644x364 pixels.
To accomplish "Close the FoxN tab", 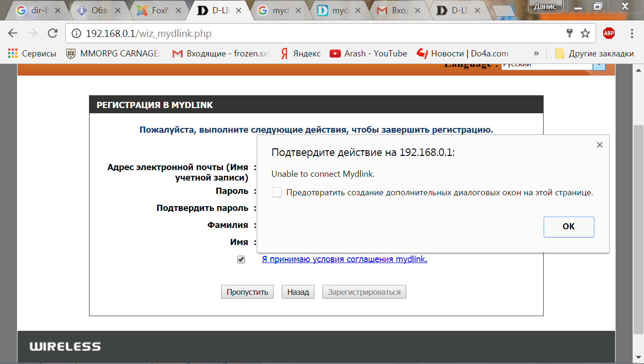I will [x=179, y=10].
